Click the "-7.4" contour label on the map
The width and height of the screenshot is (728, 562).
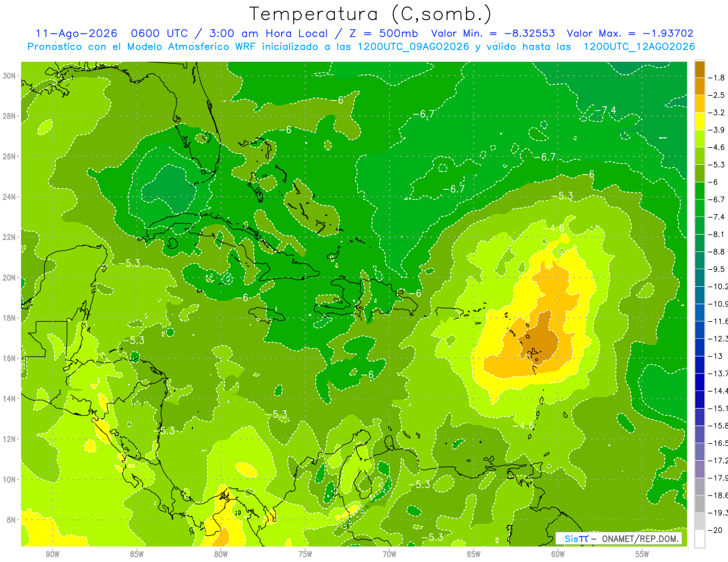604,110
